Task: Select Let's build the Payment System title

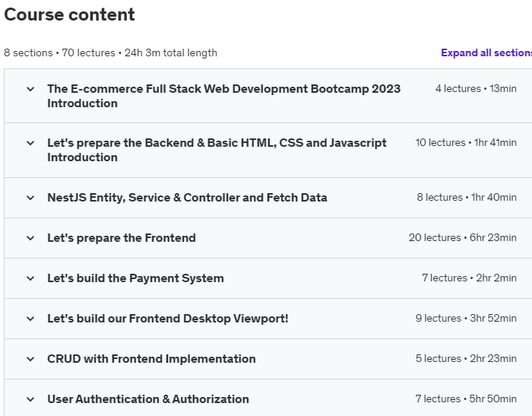Action: (135, 278)
